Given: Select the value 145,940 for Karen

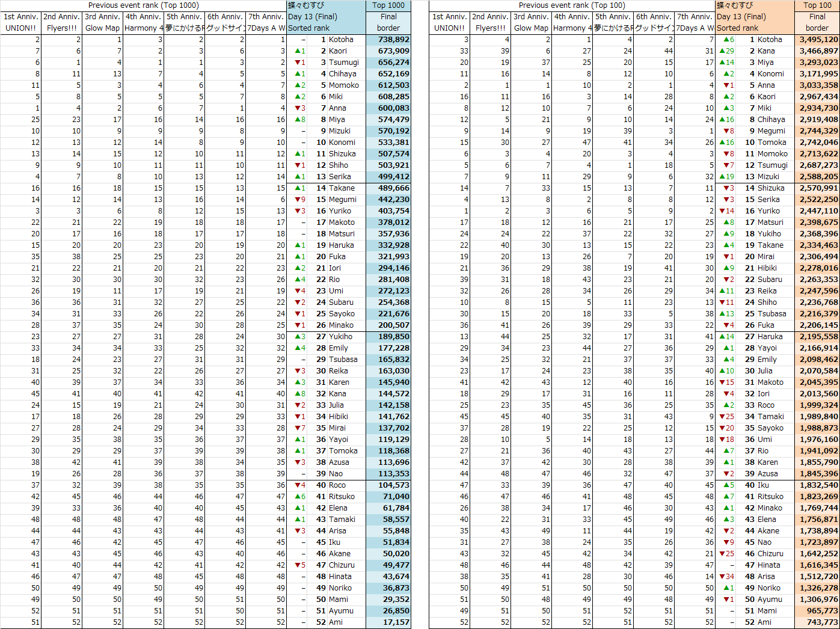Looking at the screenshot, I should [388, 382].
